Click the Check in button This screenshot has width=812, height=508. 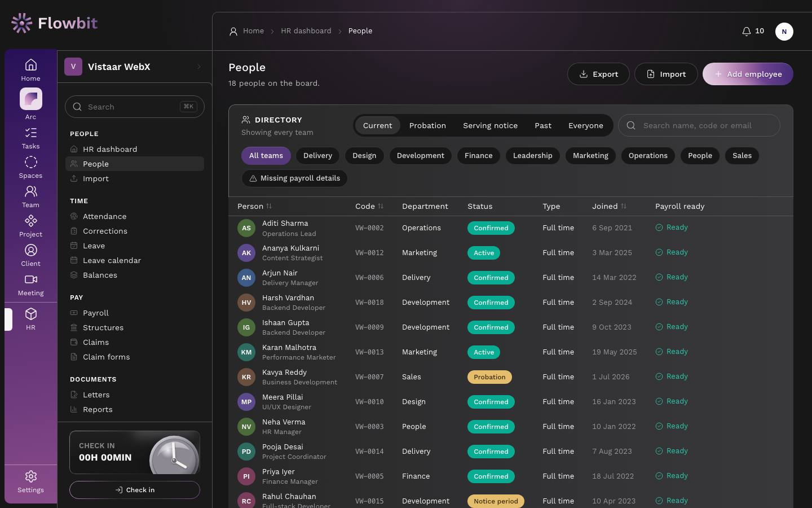(x=135, y=490)
